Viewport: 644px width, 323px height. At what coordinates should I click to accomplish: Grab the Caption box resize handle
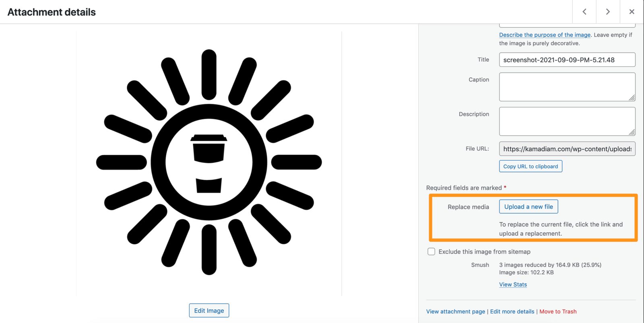pyautogui.click(x=632, y=98)
